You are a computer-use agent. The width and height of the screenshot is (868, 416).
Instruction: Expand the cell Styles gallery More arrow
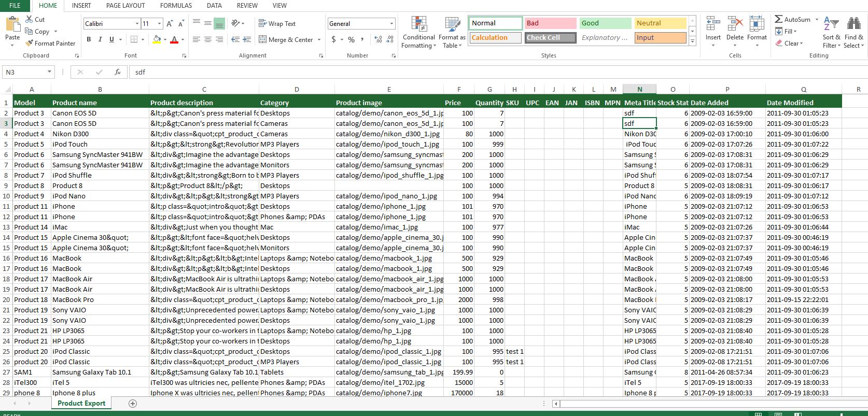click(692, 41)
